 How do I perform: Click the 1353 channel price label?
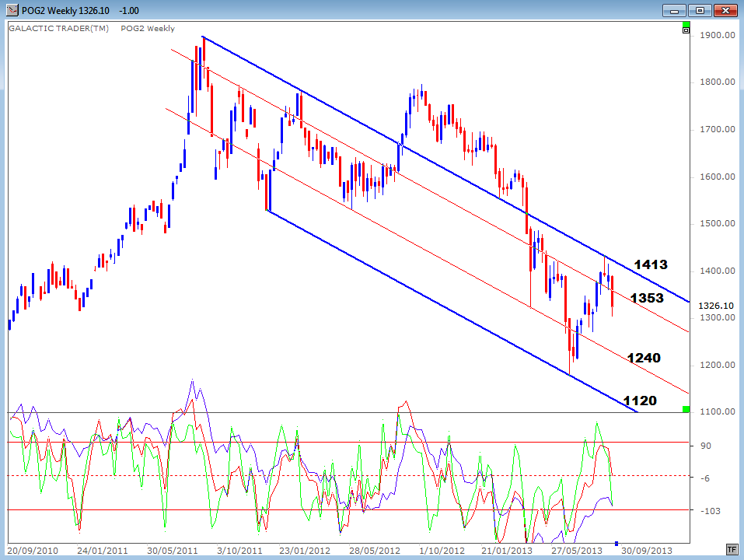[647, 298]
